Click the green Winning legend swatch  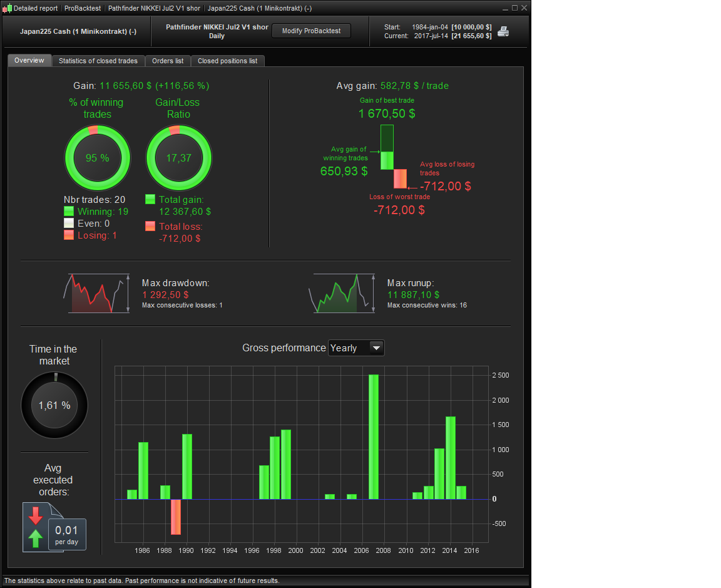pyautogui.click(x=69, y=211)
